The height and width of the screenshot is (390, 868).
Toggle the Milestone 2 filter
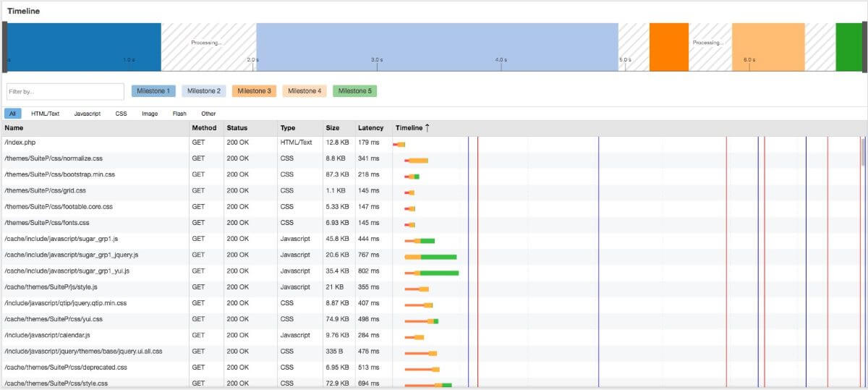(x=203, y=91)
